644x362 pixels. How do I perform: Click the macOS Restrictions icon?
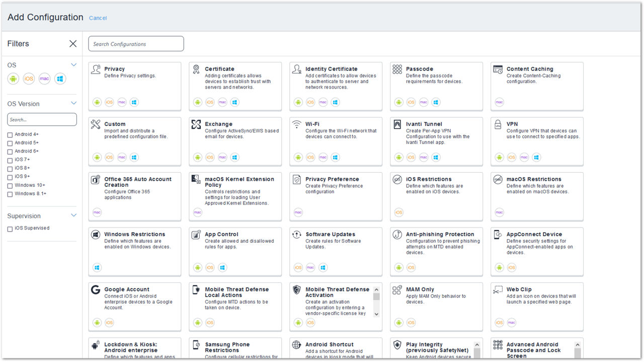point(498,180)
